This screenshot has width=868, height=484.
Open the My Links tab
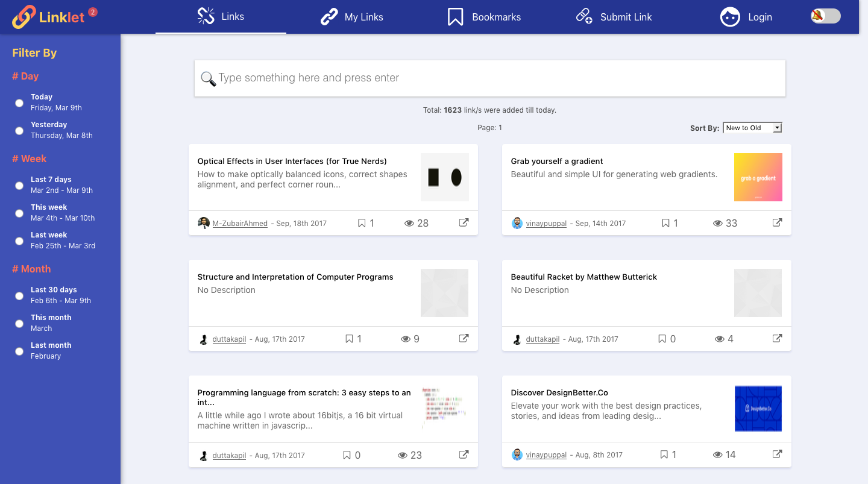[351, 17]
